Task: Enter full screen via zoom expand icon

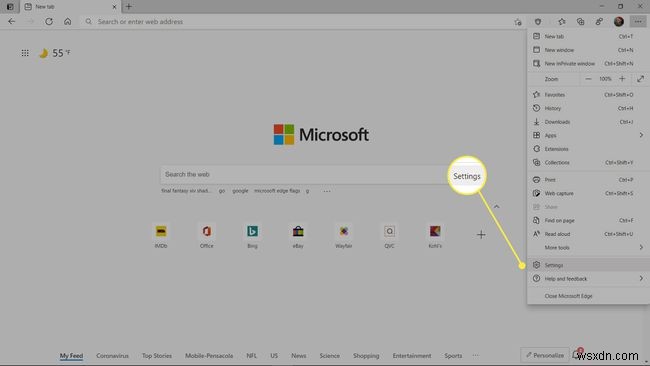Action: coord(640,79)
